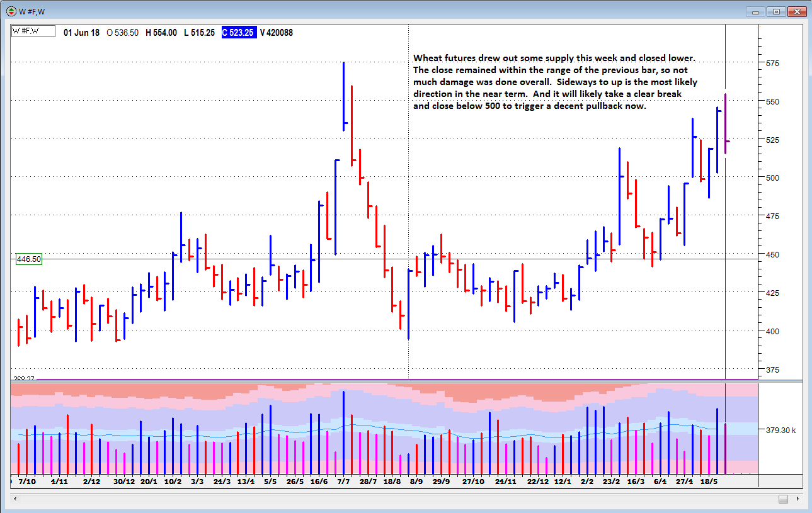Minimize the W #F,W chart window
Viewport: 812px width, 513px height.
755,11
